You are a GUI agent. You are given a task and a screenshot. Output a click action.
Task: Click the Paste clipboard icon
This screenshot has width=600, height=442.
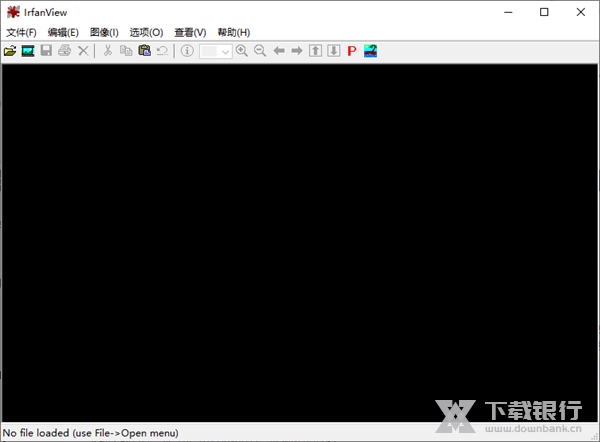point(144,51)
